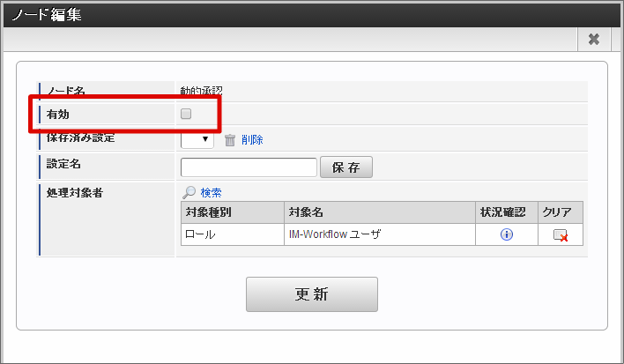
Task: Enable the 有効 checkbox
Action: tap(186, 114)
